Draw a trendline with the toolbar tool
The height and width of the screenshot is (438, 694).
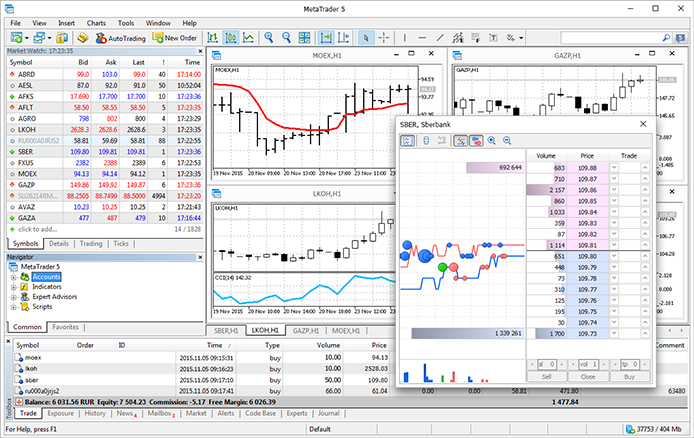(440, 38)
